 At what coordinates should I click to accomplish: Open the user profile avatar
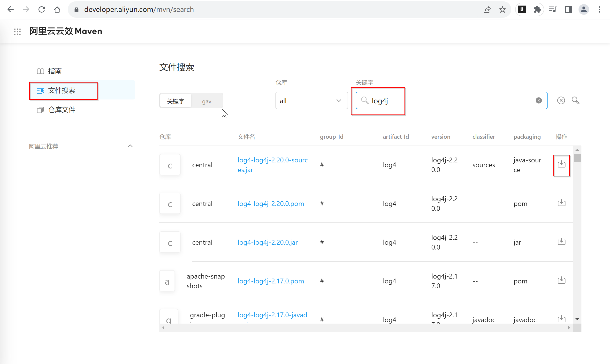(584, 10)
